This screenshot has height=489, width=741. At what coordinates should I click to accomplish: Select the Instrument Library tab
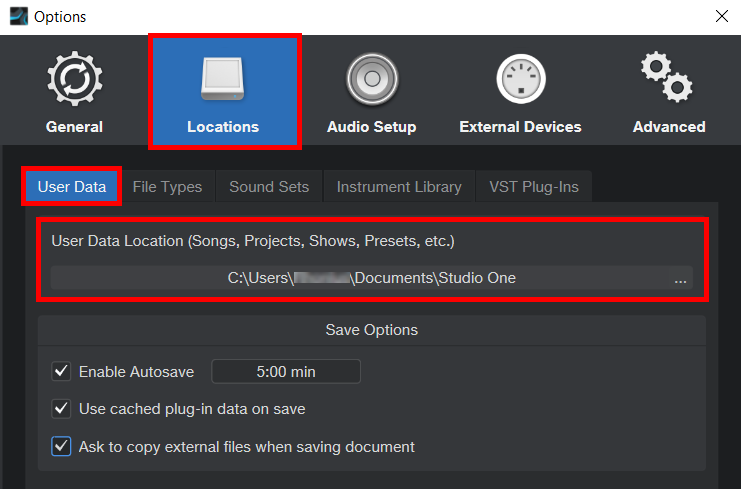tap(399, 187)
